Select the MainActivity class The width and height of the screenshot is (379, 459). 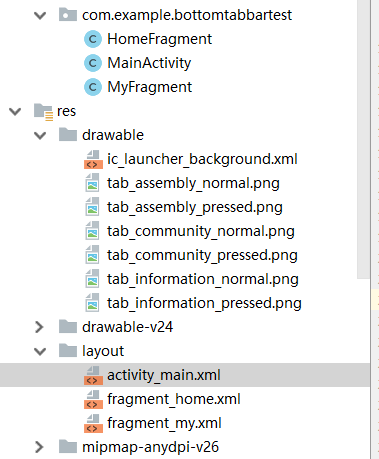[x=149, y=63]
